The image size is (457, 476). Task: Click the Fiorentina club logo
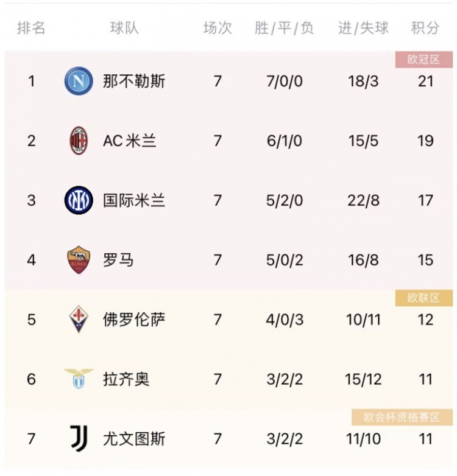click(79, 320)
